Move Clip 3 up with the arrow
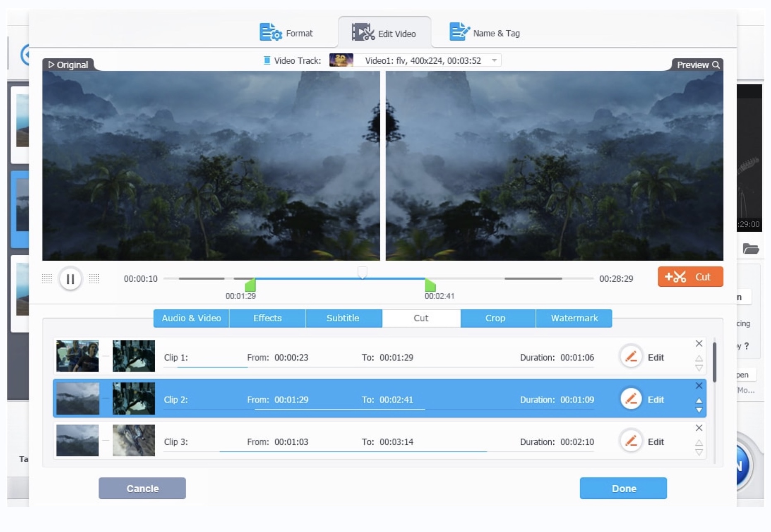This screenshot has width=771, height=532. click(699, 443)
